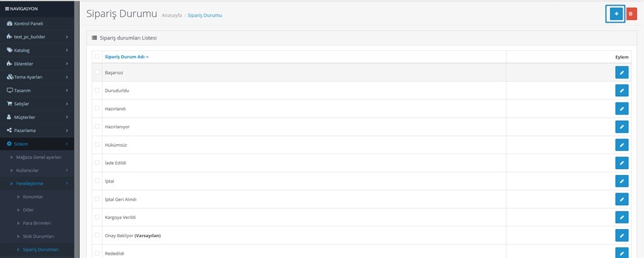Edit the Başarısız order status

tap(621, 73)
